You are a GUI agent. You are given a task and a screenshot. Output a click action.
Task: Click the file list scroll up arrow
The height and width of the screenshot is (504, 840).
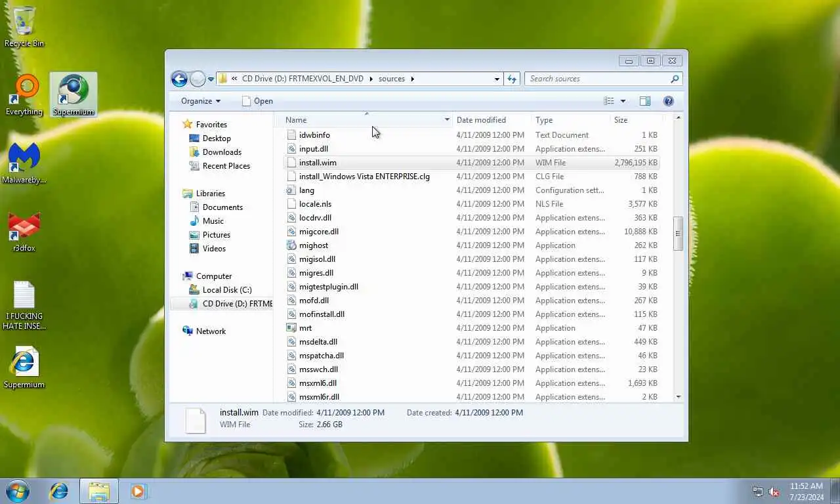click(678, 118)
